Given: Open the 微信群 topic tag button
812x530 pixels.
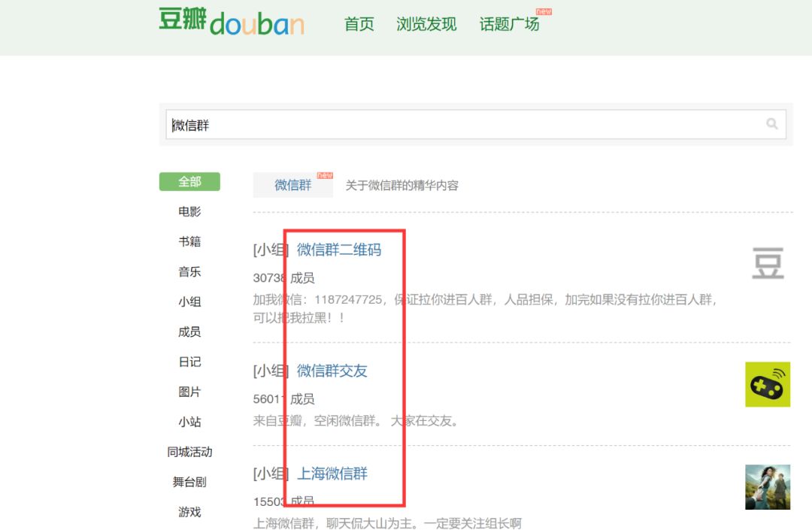Looking at the screenshot, I should [x=293, y=185].
